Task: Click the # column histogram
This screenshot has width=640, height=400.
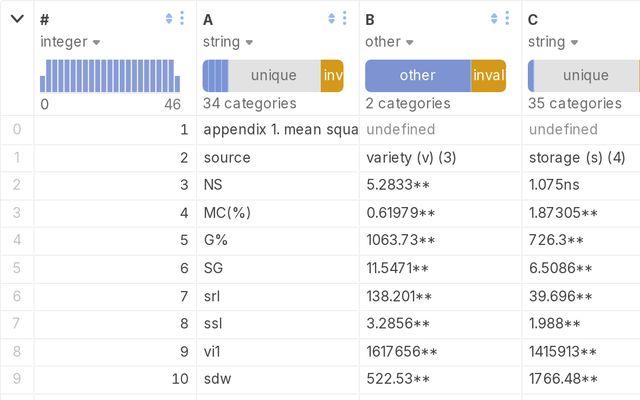Action: [x=110, y=76]
